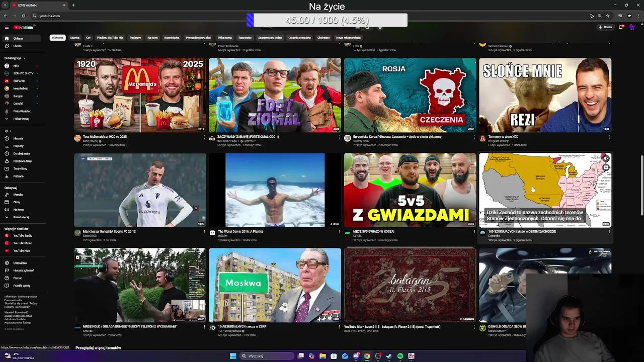
Task: Open YouTube Studio in sidebar
Action: [x=22, y=235]
